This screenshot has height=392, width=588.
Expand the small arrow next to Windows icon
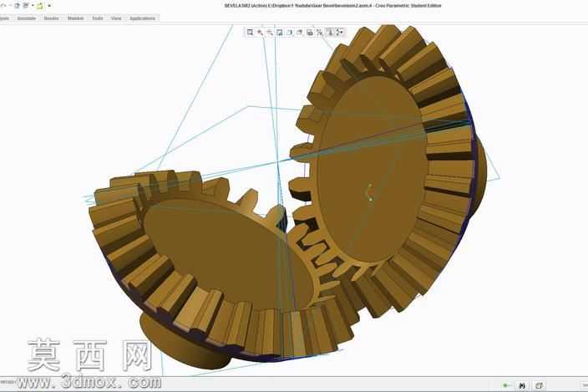coord(33,6)
